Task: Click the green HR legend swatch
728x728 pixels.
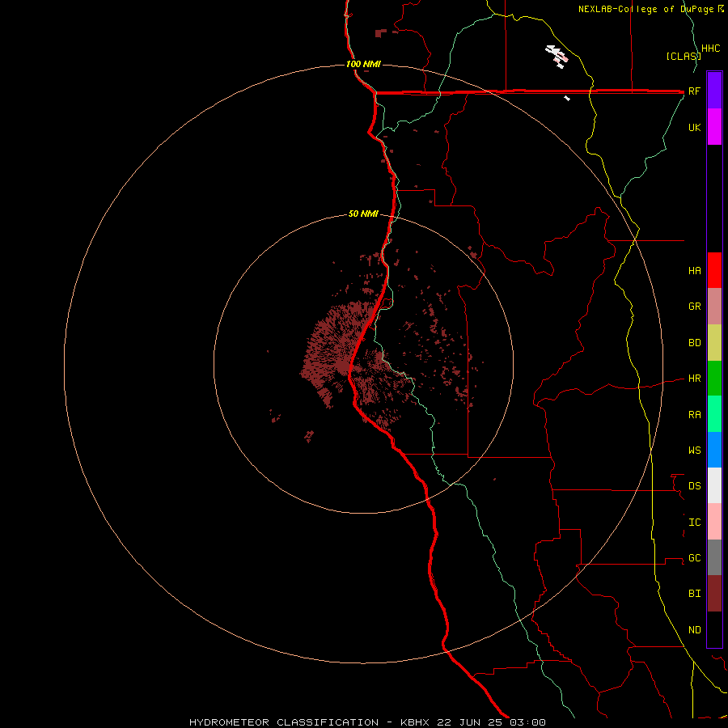Action: [x=714, y=378]
